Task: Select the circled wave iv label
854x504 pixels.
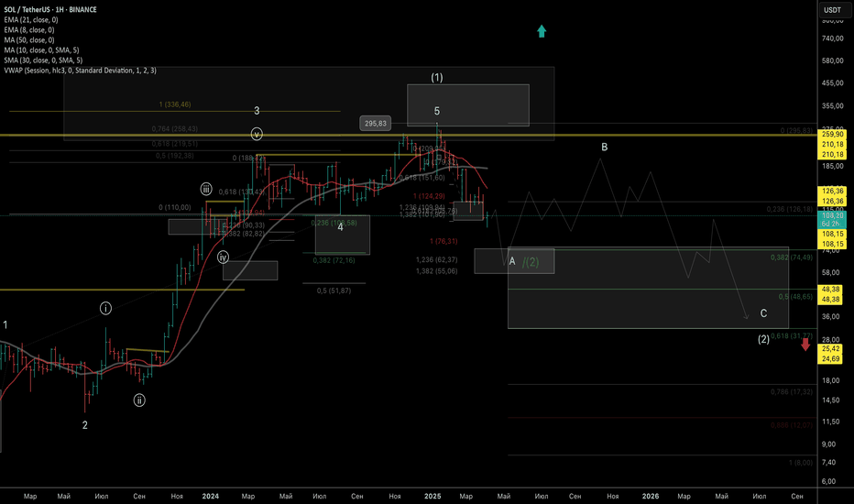Action: click(224, 257)
